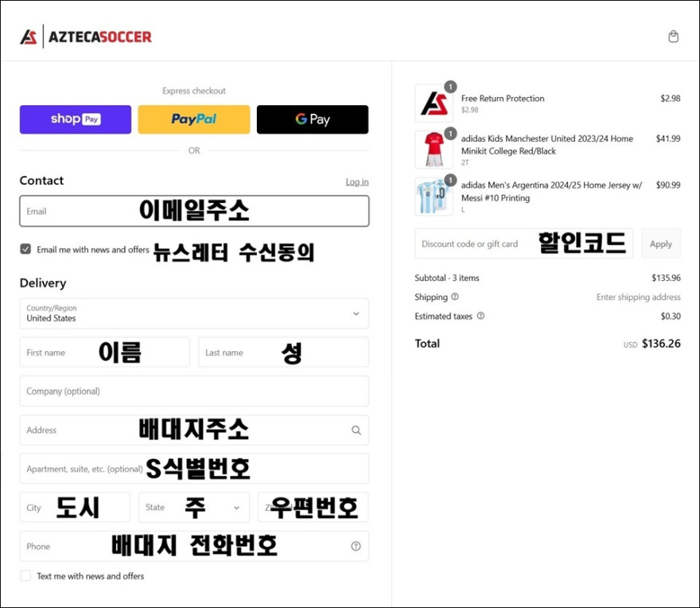Image resolution: width=700 pixels, height=608 pixels.
Task: Click the $41.99 price of the Minikit
Action: coord(668,138)
